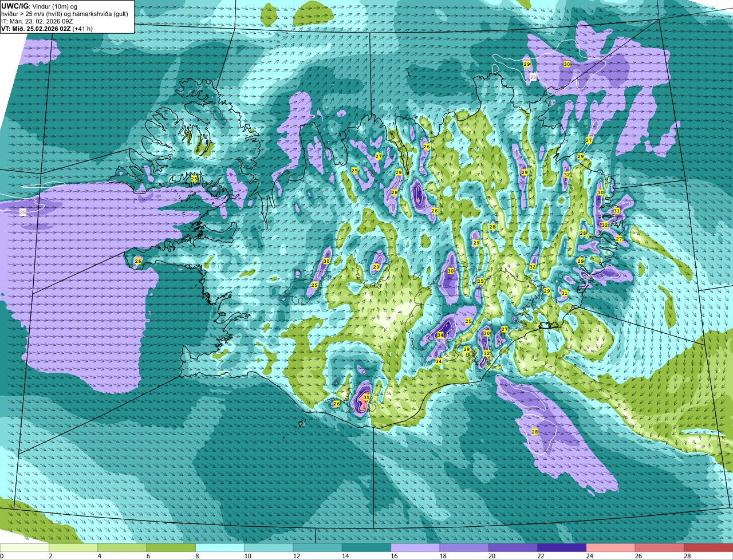Click the legend scale value "16"
Viewport: 733px width, 560px height.
pos(393,556)
